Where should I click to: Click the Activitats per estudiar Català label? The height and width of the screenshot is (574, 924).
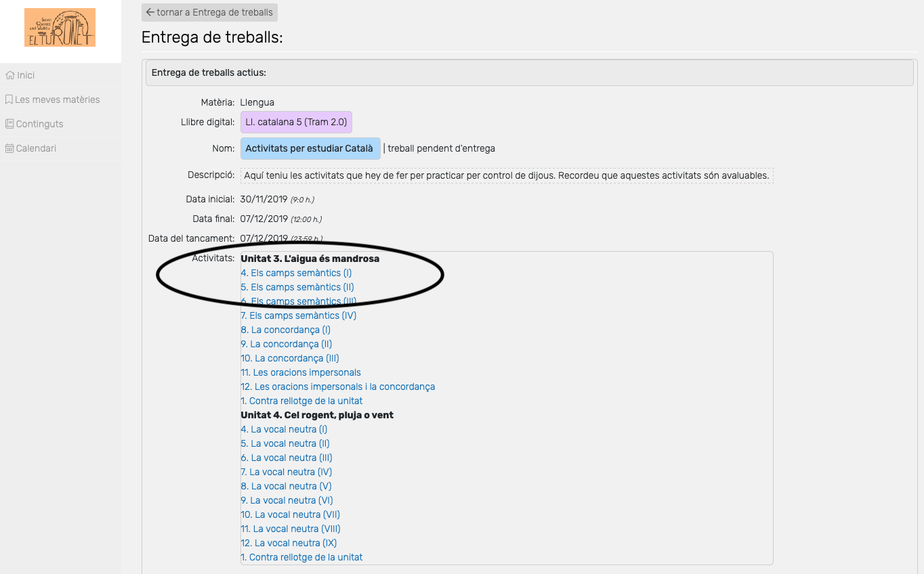310,148
